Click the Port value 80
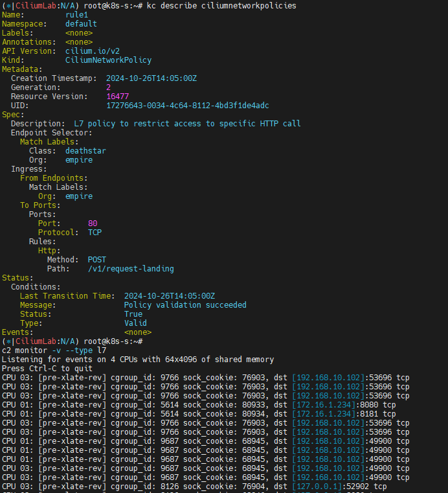Image resolution: width=448 pixels, height=493 pixels. click(93, 224)
